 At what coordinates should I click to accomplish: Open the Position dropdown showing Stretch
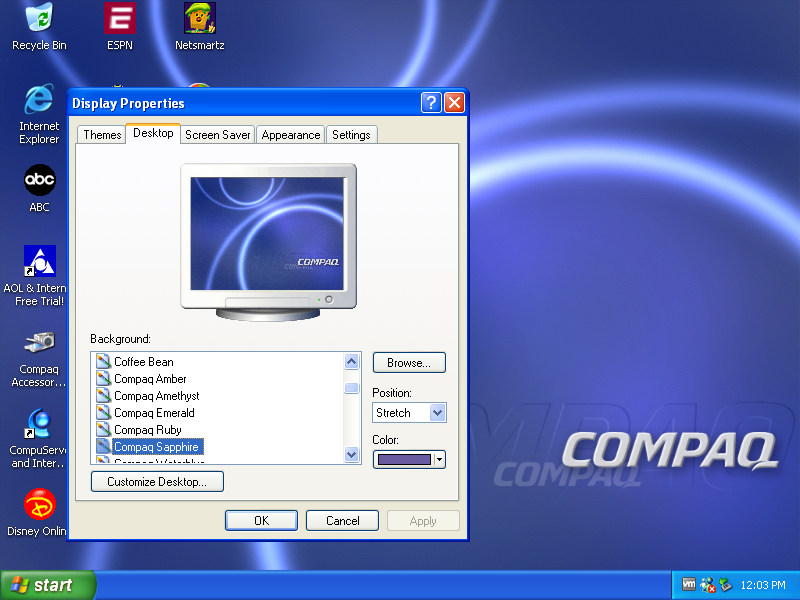click(409, 412)
